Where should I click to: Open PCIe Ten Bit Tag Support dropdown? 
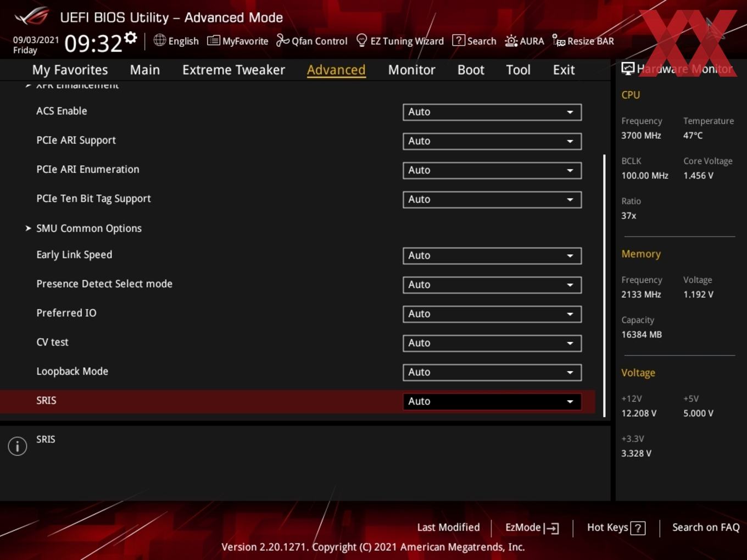[492, 199]
